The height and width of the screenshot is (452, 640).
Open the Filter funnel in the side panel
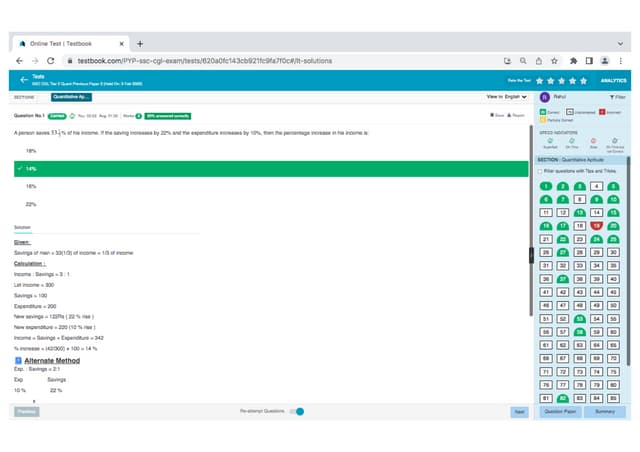(615, 97)
